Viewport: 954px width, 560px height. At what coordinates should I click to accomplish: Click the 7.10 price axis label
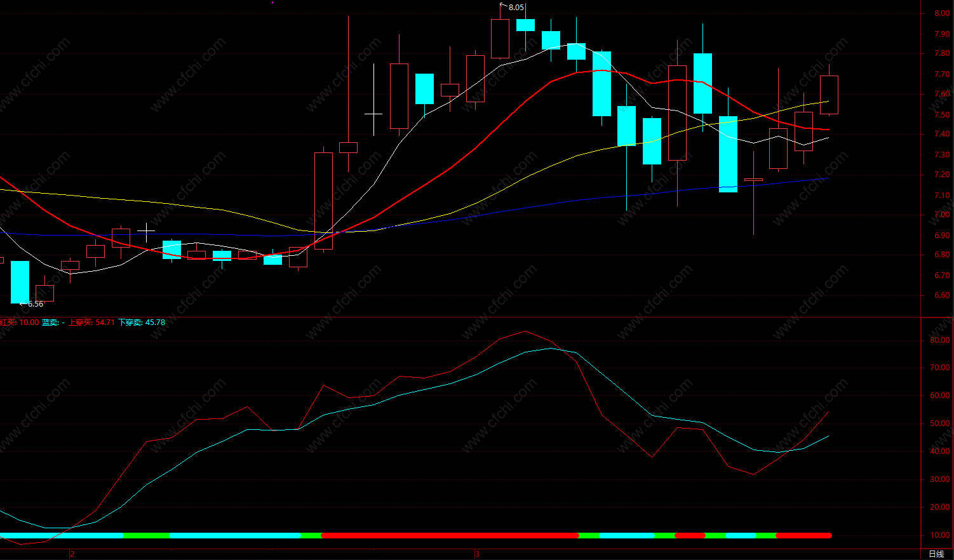942,196
